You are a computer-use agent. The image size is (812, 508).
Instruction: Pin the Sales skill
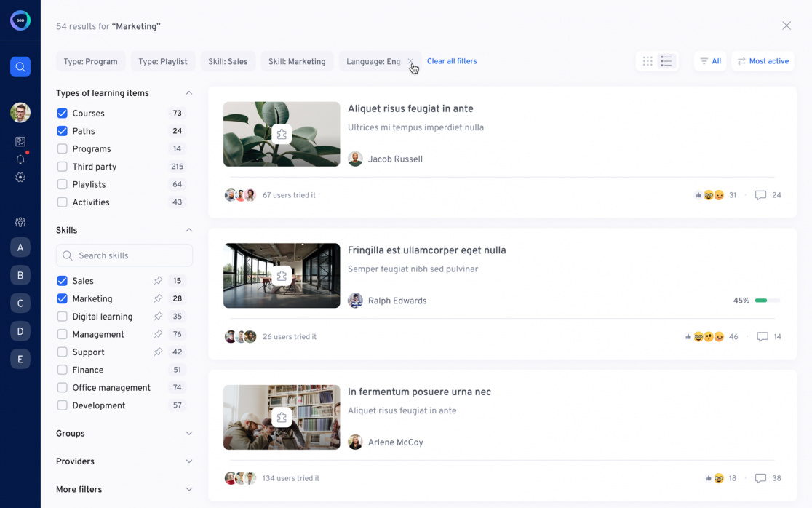(x=158, y=281)
